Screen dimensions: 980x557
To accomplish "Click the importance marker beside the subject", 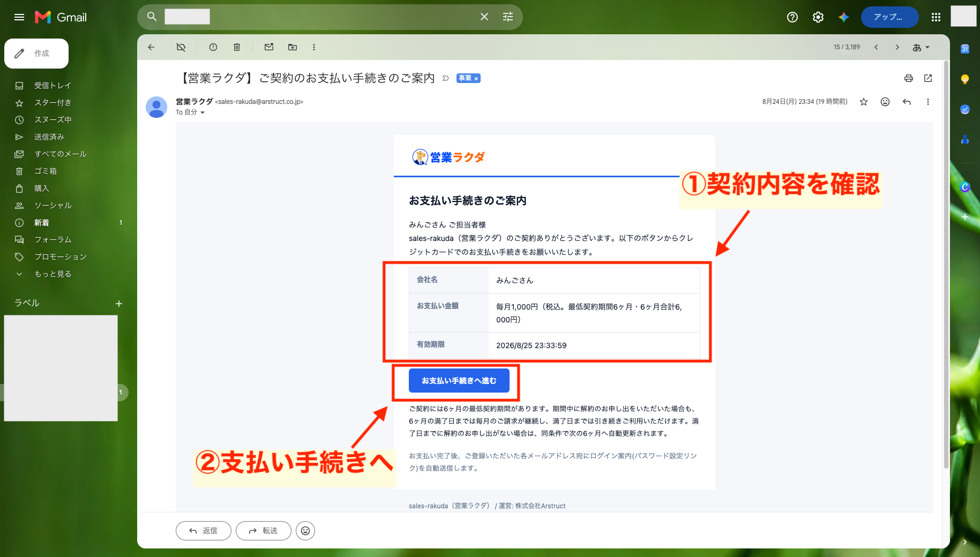I will pos(445,78).
